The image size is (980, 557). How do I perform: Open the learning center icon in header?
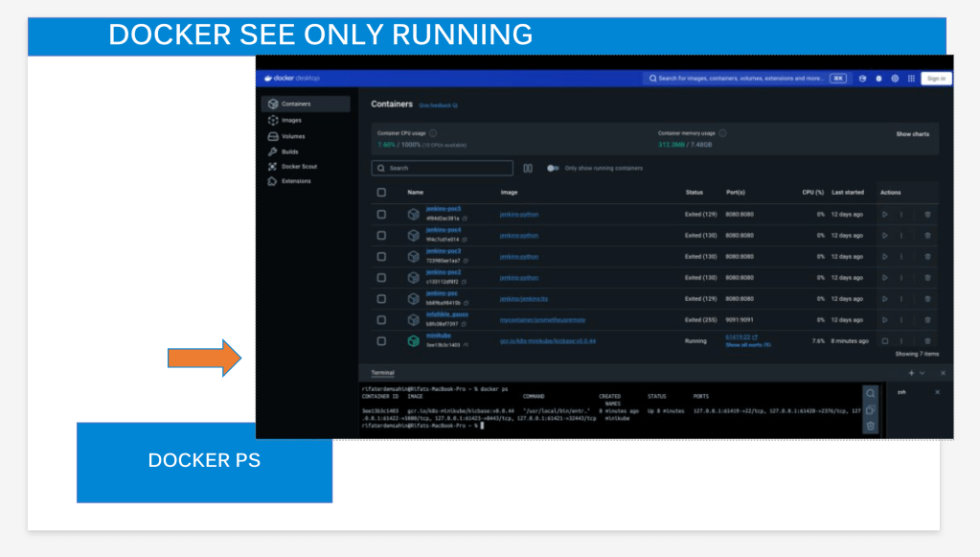coord(862,79)
